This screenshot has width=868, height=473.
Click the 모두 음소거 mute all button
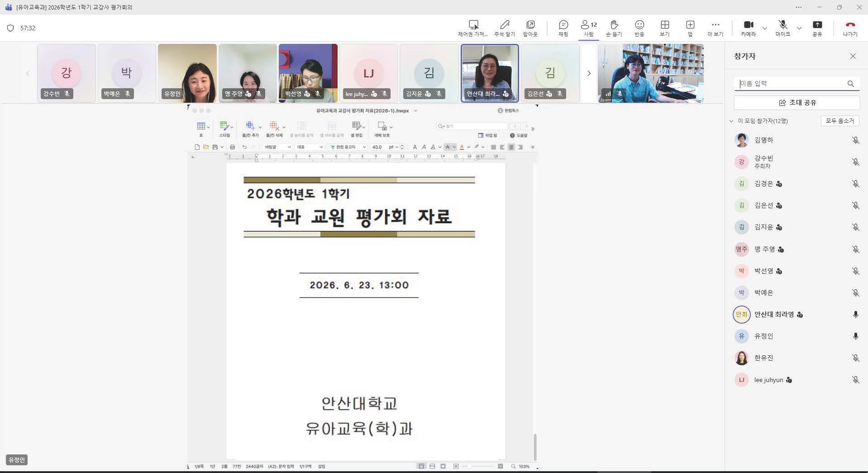[839, 121]
